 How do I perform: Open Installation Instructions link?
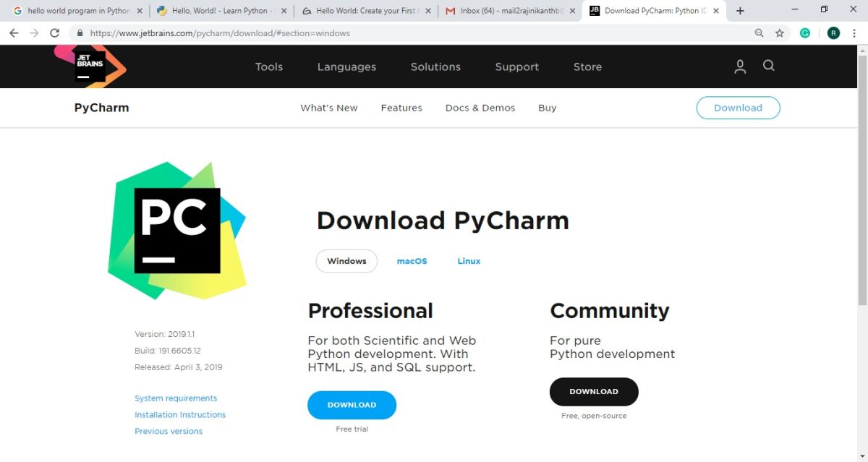[180, 415]
